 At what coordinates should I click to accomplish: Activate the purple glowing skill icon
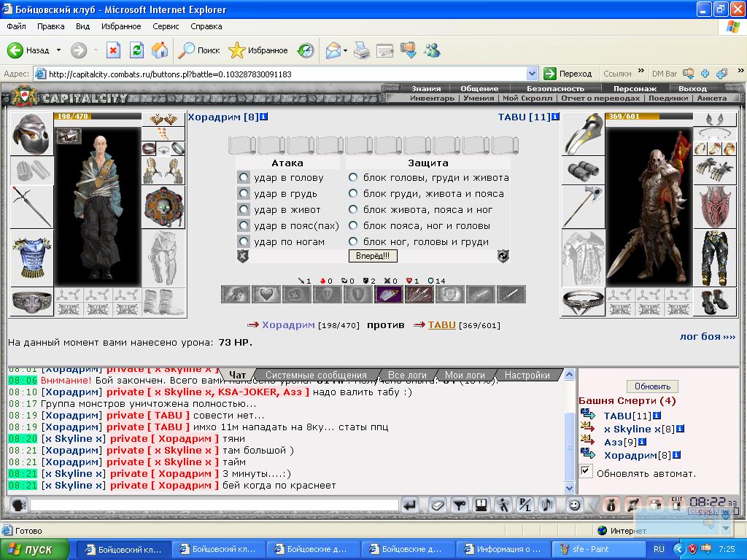coord(389,295)
